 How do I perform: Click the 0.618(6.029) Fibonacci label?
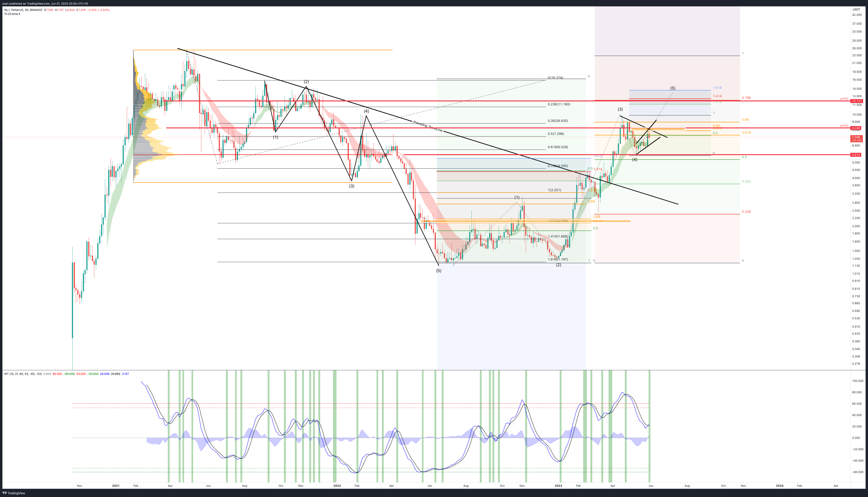coord(558,147)
